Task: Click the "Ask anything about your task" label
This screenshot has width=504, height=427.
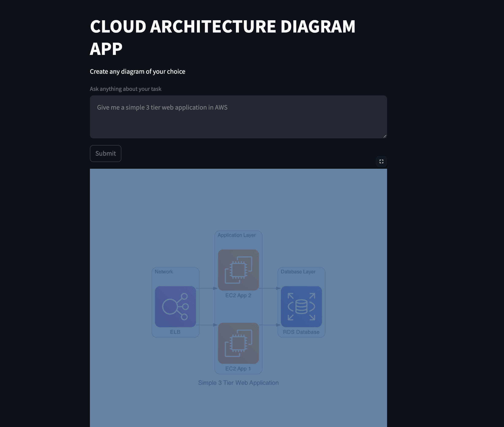Action: coord(125,89)
